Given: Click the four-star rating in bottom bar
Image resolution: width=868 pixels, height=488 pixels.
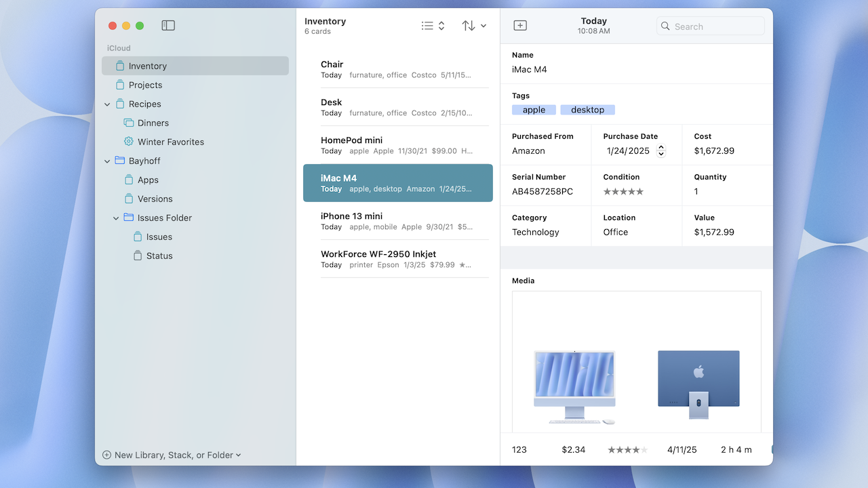Looking at the screenshot, I should pyautogui.click(x=627, y=449).
